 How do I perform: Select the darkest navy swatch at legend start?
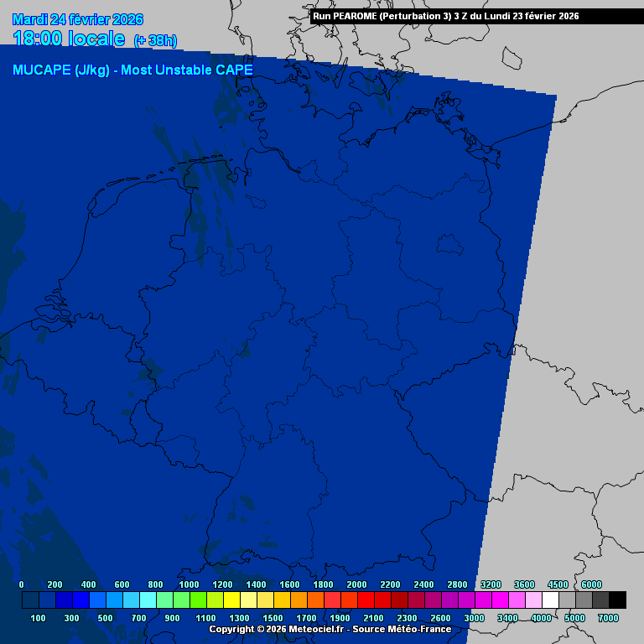30,600
